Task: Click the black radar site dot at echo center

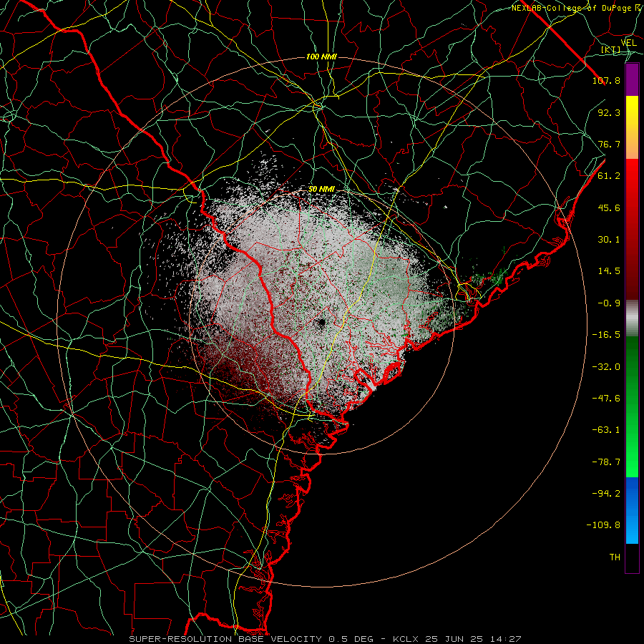Action: [x=321, y=322]
